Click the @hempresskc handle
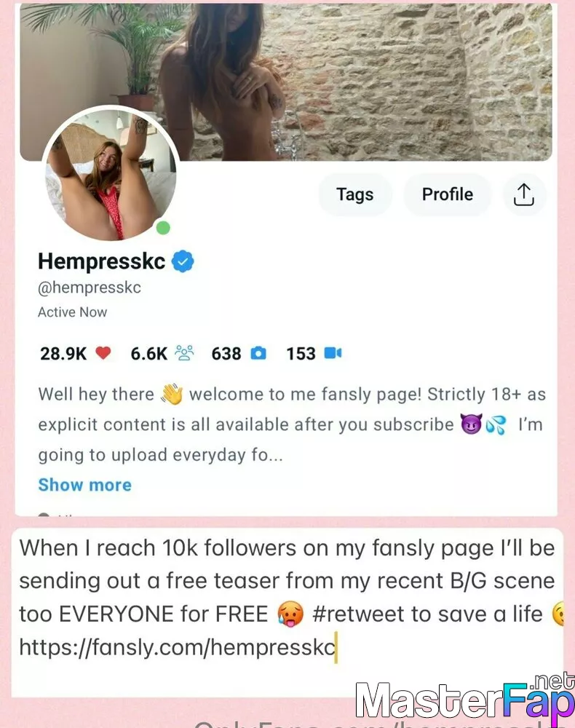 89,288
